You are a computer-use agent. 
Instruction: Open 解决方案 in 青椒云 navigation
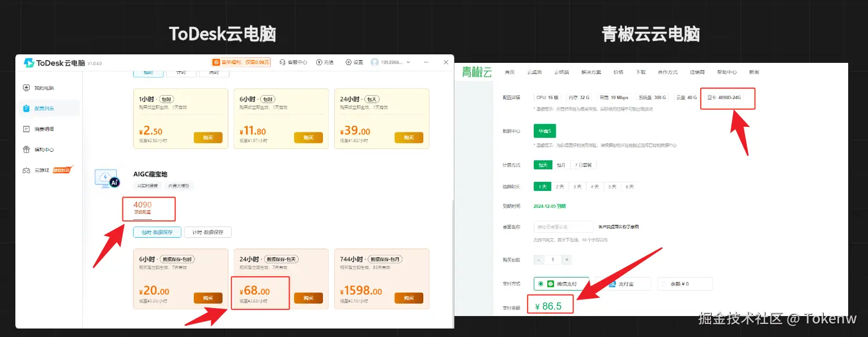coord(592,72)
